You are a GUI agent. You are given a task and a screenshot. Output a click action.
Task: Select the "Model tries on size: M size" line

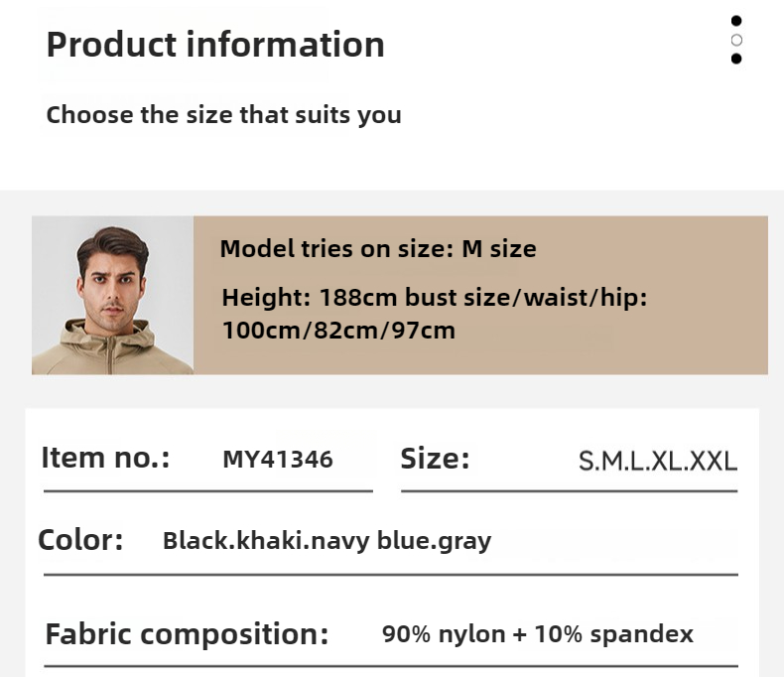(377, 249)
